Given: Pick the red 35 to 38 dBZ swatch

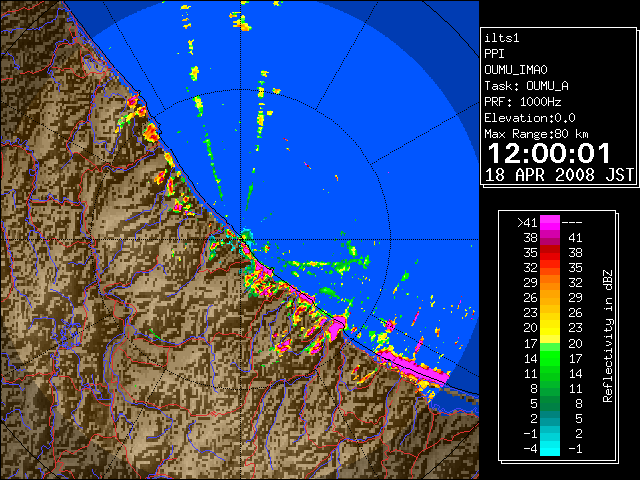Looking at the screenshot, I should [550, 253].
